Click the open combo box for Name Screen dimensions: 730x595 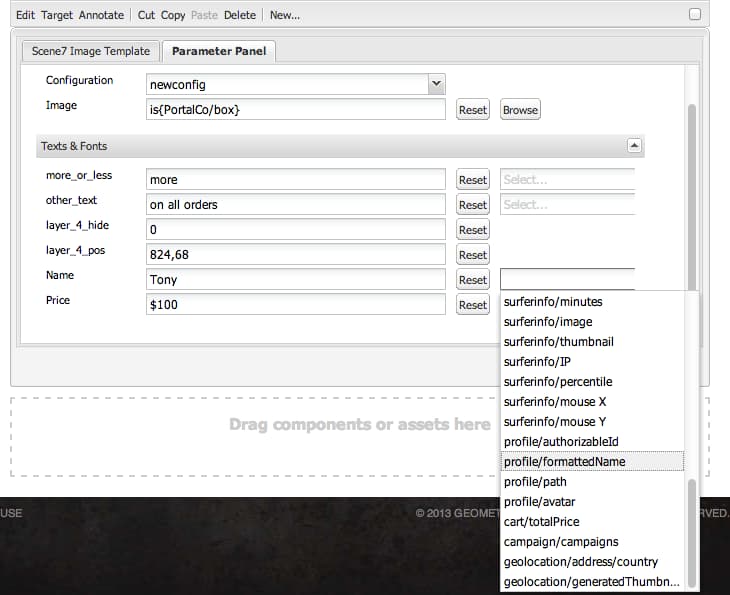point(568,279)
